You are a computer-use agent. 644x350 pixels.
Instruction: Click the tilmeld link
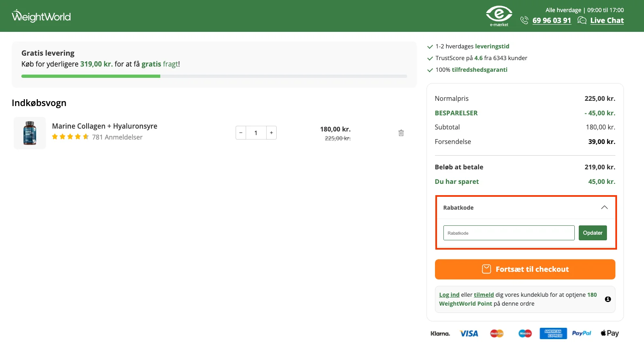[484, 295]
